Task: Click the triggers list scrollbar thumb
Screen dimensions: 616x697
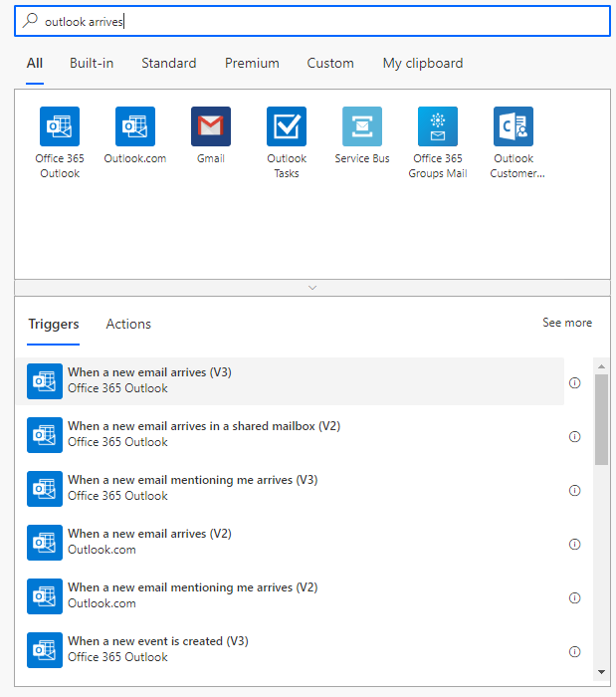Action: pos(601,419)
